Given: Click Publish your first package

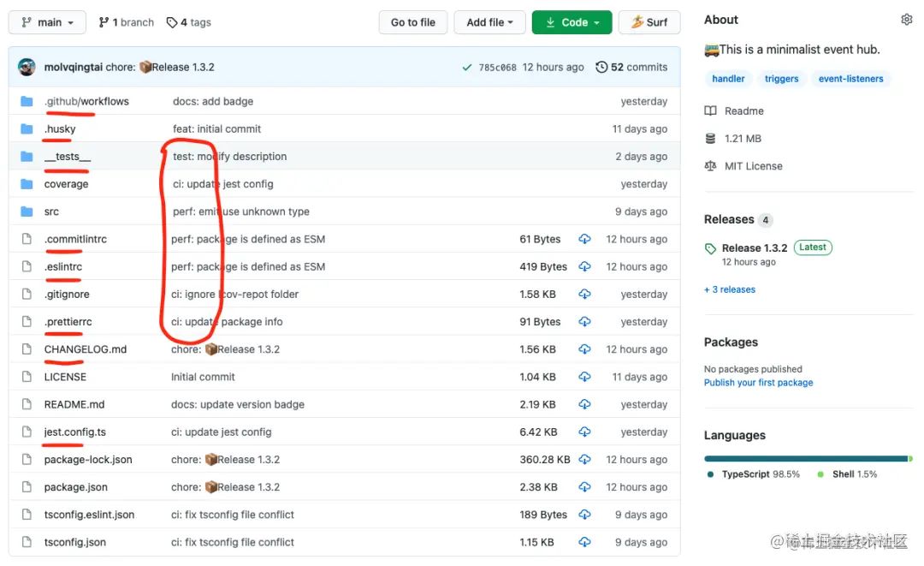Looking at the screenshot, I should tap(758, 383).
